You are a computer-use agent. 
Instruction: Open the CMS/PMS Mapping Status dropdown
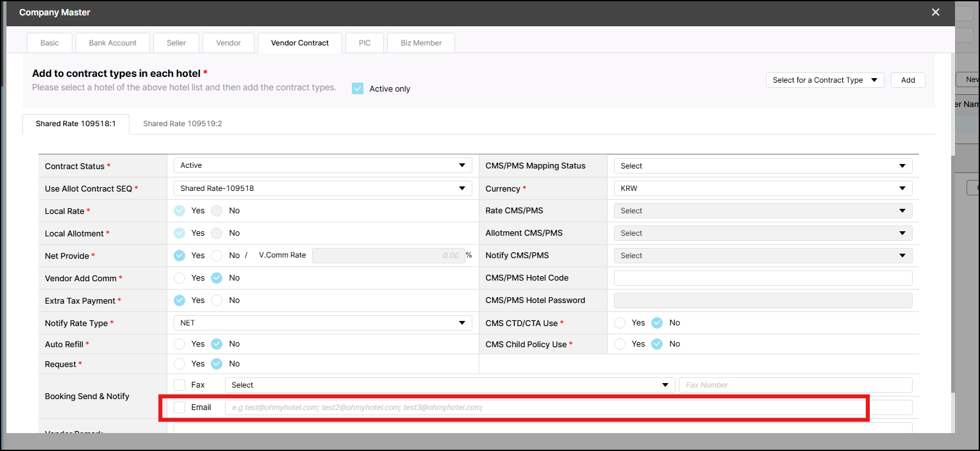763,165
